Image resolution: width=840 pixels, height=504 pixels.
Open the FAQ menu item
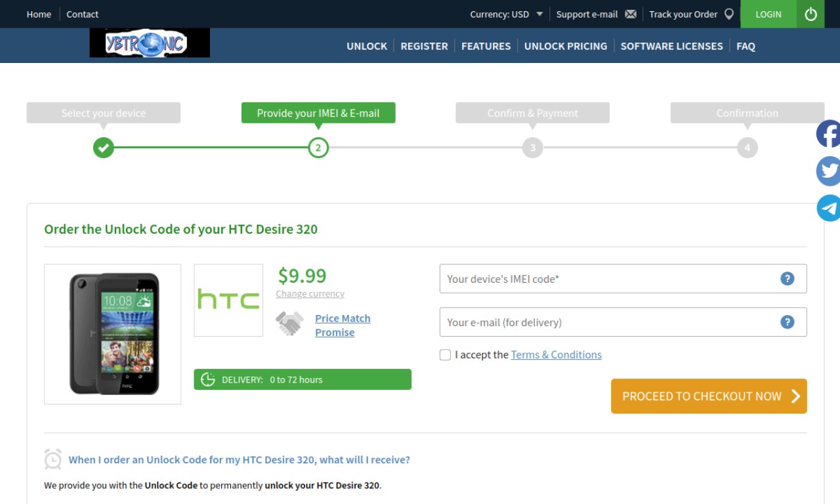(x=745, y=46)
